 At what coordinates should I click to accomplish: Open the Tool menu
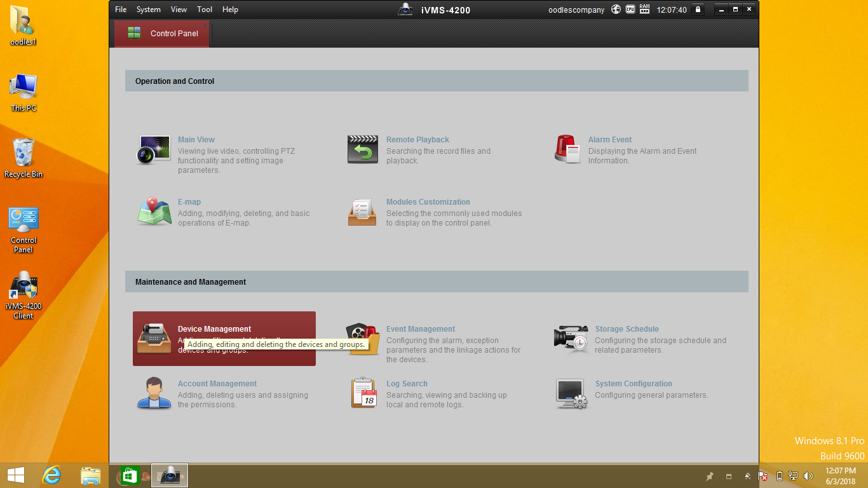point(205,10)
